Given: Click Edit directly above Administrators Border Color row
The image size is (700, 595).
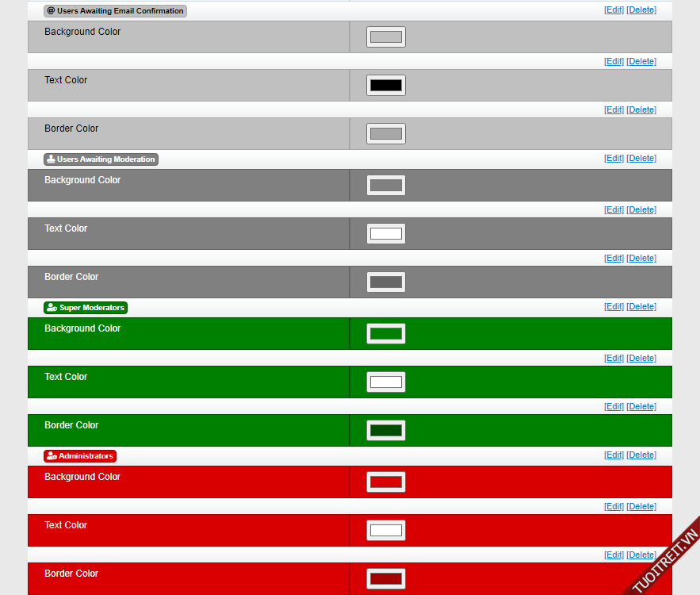Looking at the screenshot, I should [614, 555].
